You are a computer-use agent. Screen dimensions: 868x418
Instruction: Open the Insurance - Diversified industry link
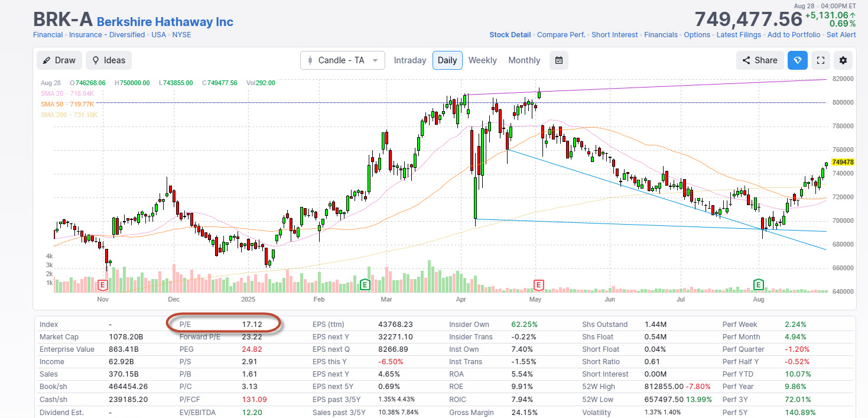pos(106,35)
